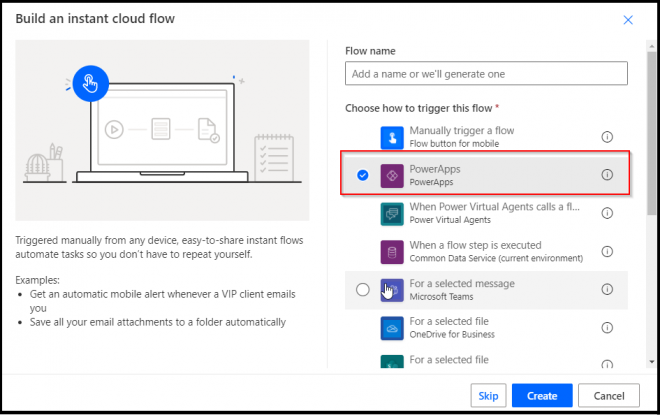This screenshot has height=415, width=660.
Task: Select 'When Power Virtual Agents calls a fl...' text
Action: (495, 207)
